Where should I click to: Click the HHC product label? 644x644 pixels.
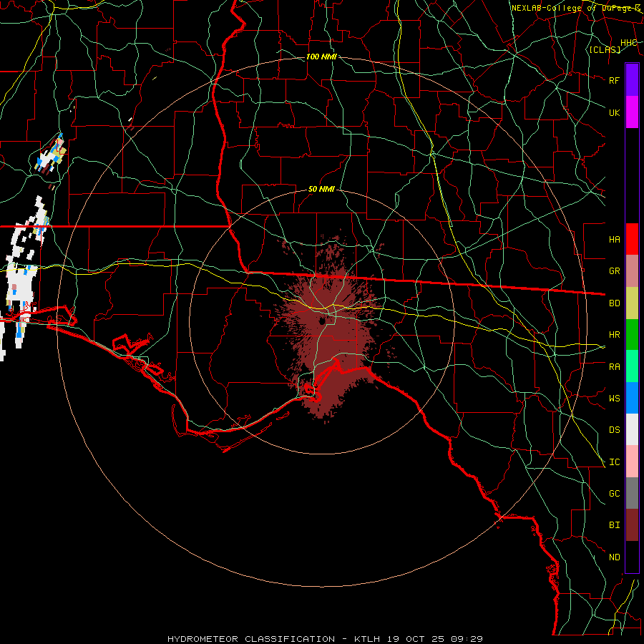[628, 43]
